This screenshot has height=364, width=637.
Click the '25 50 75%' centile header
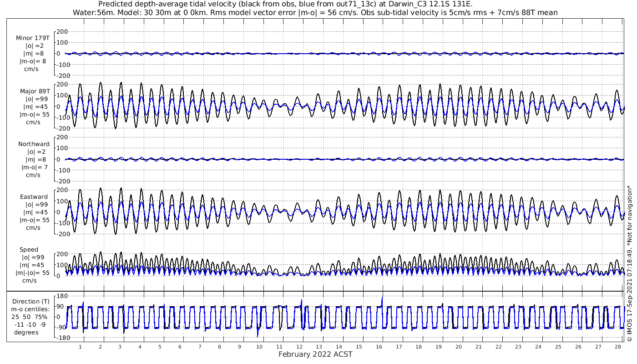coord(29,317)
